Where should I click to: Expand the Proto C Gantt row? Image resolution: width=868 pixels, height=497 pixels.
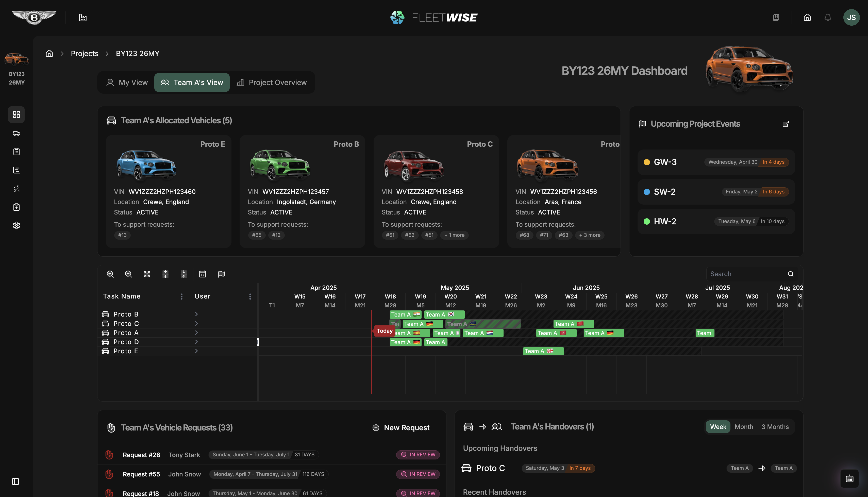pyautogui.click(x=196, y=323)
